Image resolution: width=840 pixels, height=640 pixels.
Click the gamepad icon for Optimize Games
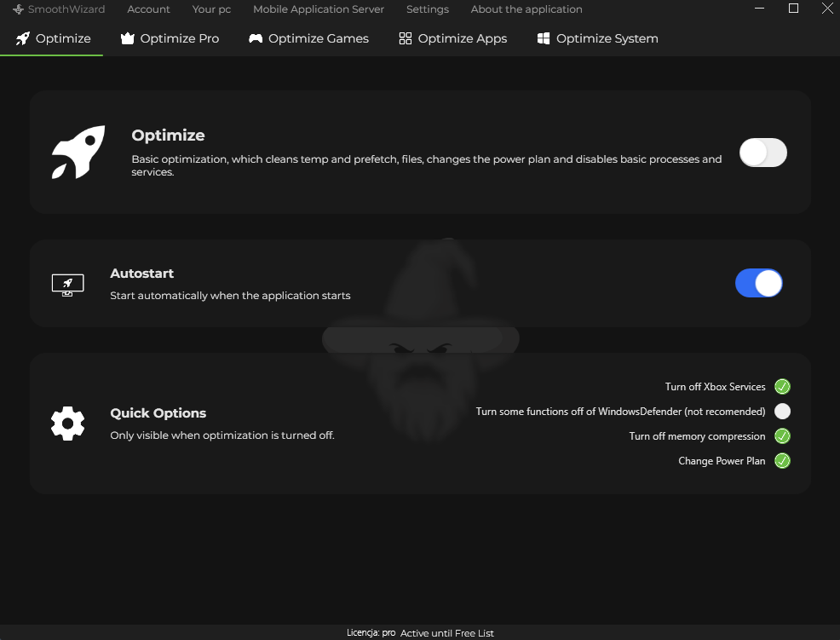[x=256, y=38]
